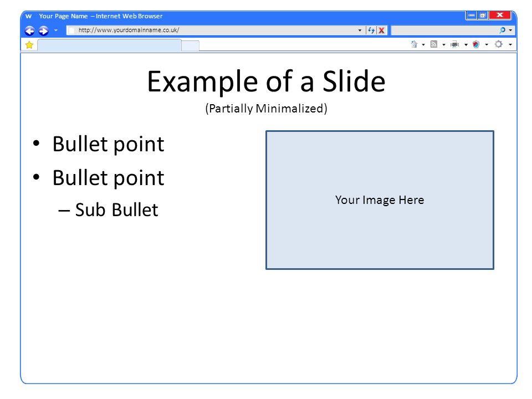Click the magnifying glass search icon

(x=503, y=30)
